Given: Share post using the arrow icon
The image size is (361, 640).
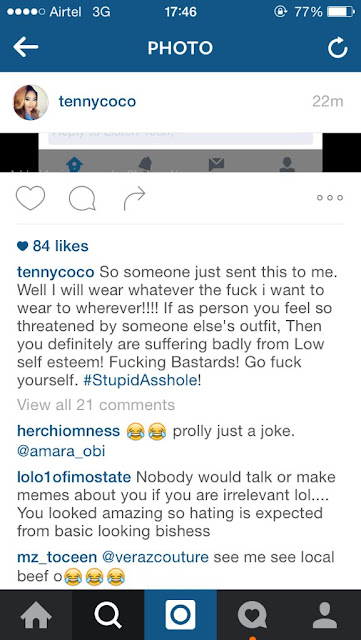Looking at the screenshot, I should pos(134,198).
